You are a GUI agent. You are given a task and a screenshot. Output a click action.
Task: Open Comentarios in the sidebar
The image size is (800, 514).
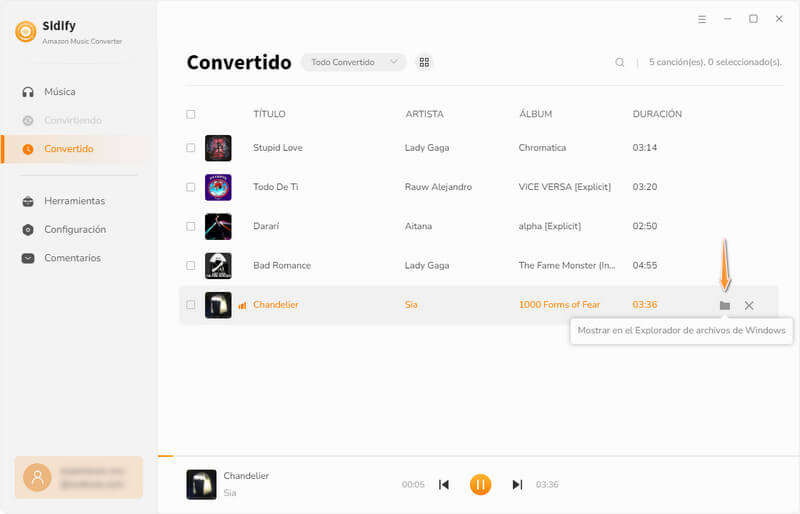point(72,258)
